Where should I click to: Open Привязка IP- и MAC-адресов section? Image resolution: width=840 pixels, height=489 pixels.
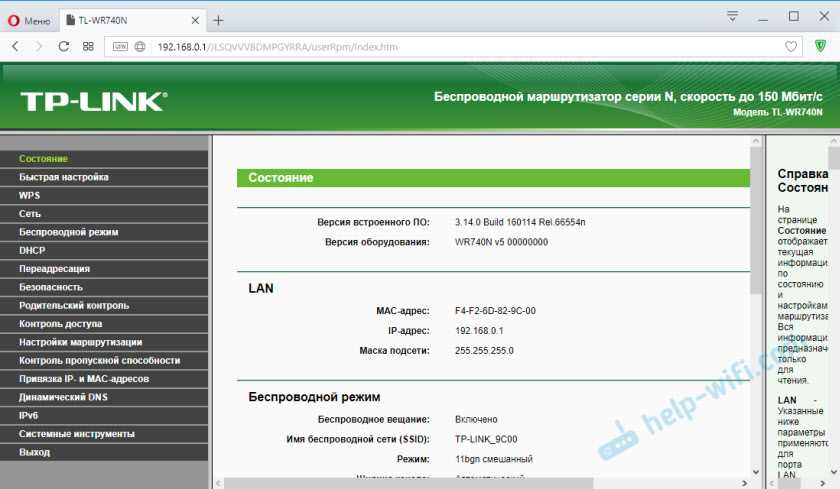[x=104, y=379]
